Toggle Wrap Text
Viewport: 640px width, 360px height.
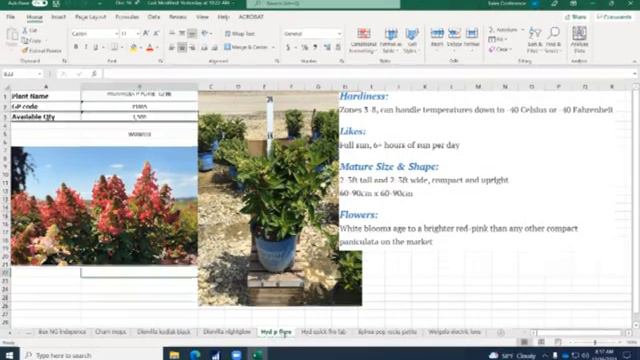(x=240, y=34)
